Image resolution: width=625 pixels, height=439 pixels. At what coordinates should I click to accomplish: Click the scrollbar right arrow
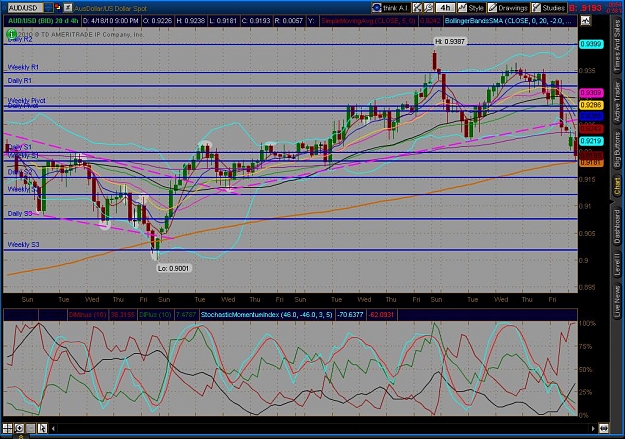tap(593, 429)
